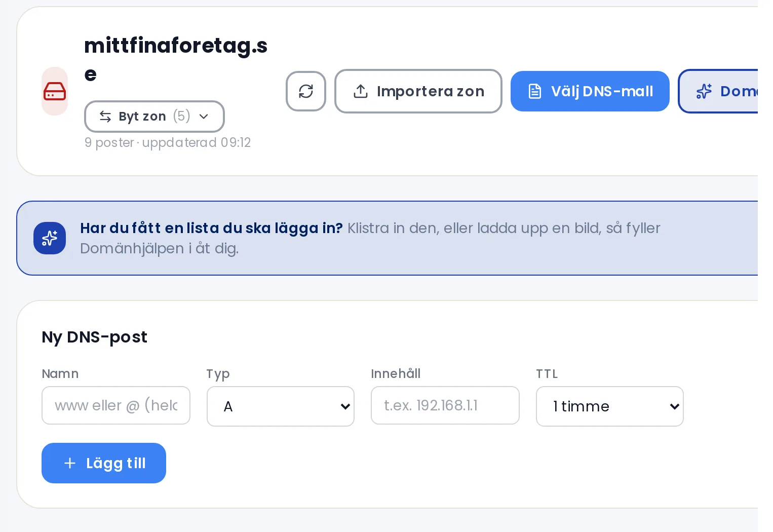This screenshot has height=532, width=773.
Task: Open the Välj DNS-mall templates
Action: pos(590,91)
